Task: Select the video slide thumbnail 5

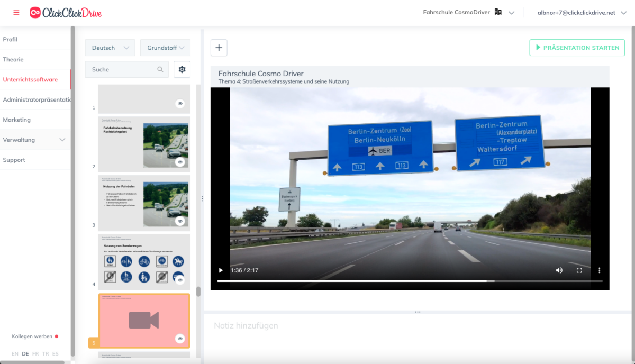Action: click(x=144, y=321)
